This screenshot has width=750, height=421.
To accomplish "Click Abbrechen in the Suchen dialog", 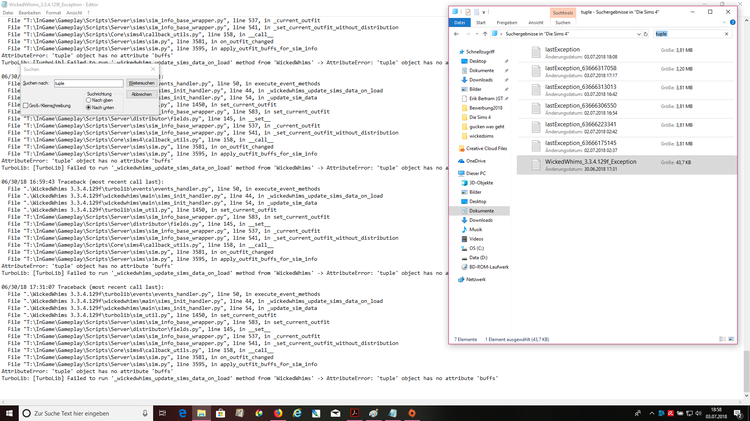I will (x=142, y=95).
